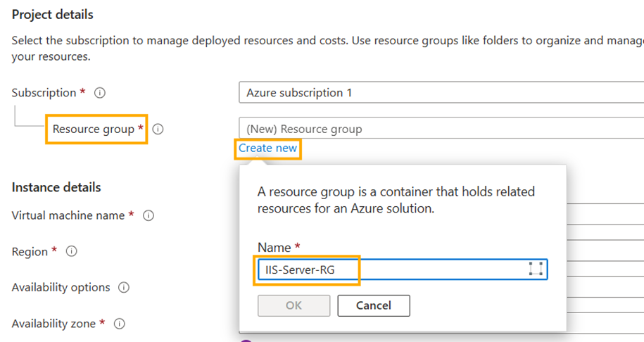644x342 pixels.
Task: Show info for Virtual machine name
Action: coord(149,216)
